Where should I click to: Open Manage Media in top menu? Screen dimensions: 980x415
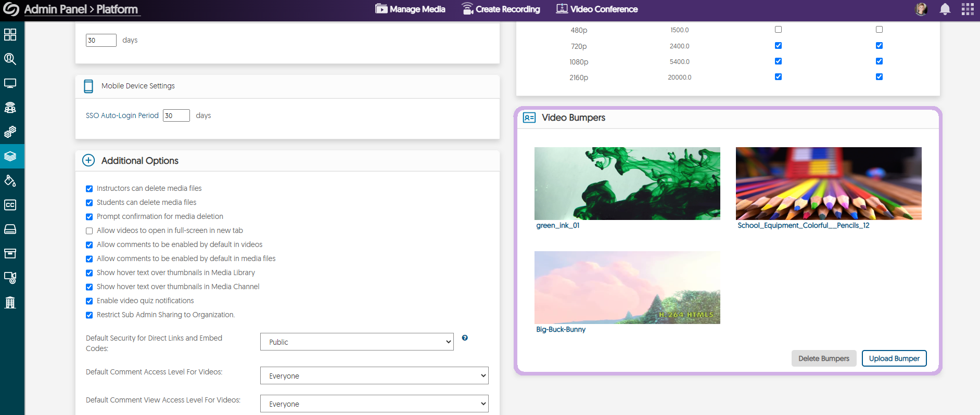[410, 9]
